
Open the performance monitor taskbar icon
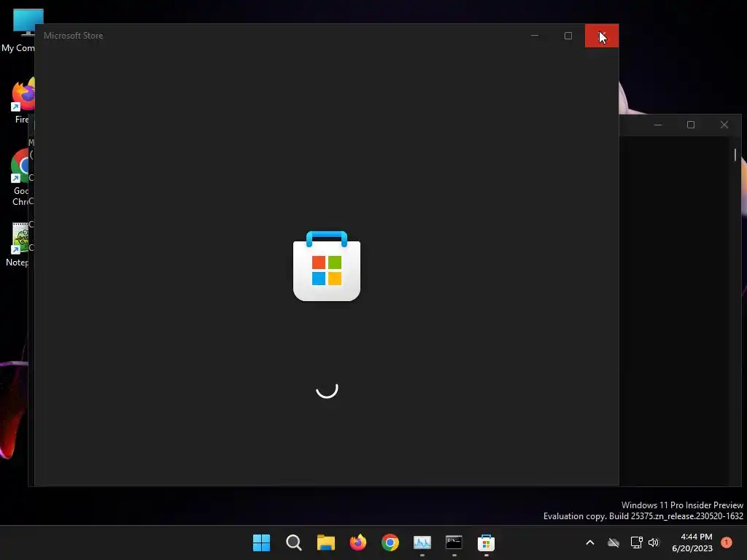tap(422, 542)
